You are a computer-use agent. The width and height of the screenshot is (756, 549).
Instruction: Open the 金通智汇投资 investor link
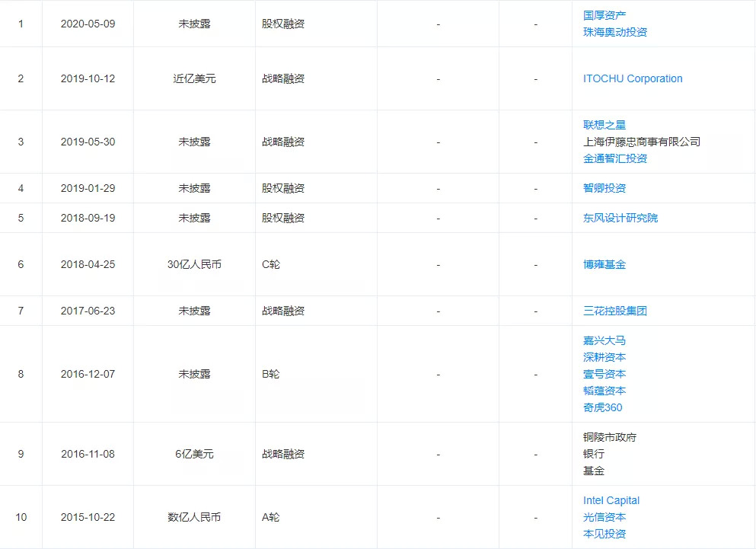pos(614,158)
